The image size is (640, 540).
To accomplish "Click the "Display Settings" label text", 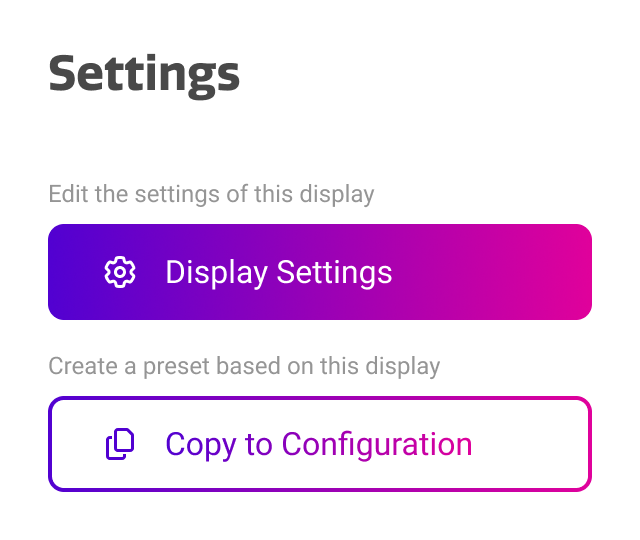I will [278, 272].
